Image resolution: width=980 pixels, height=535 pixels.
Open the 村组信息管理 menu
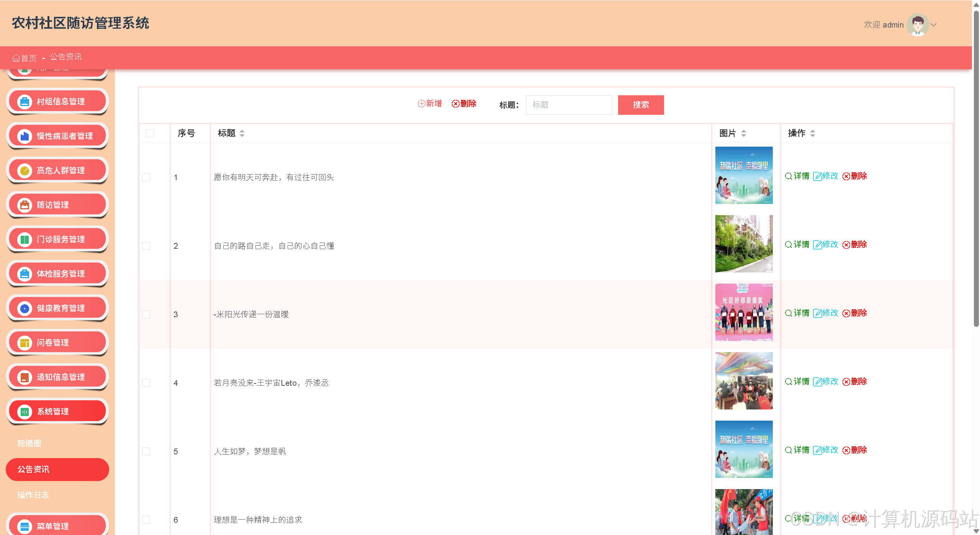tap(57, 101)
